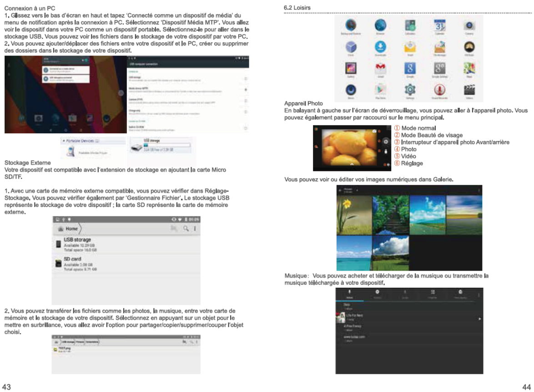Image resolution: width=534 pixels, height=392 pixels.
Task: Open the Browser app in the app grid
Action: pos(380,25)
